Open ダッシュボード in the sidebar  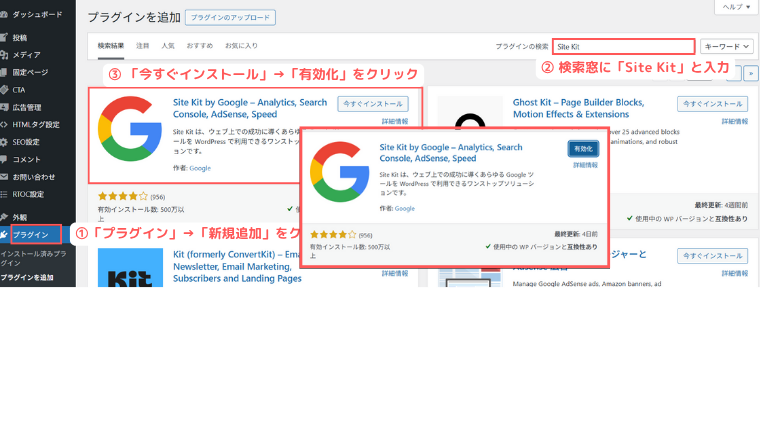37,15
